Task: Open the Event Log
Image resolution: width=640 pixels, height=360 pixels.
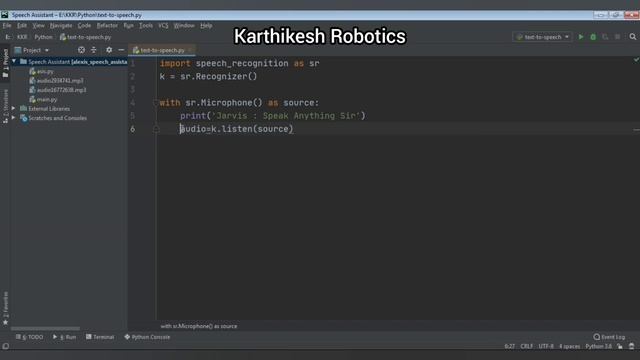Action: pos(609,337)
